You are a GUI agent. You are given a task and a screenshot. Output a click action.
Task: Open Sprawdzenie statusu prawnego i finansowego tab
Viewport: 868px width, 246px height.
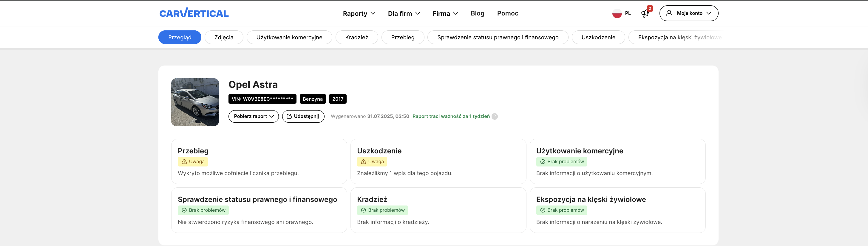tap(498, 37)
